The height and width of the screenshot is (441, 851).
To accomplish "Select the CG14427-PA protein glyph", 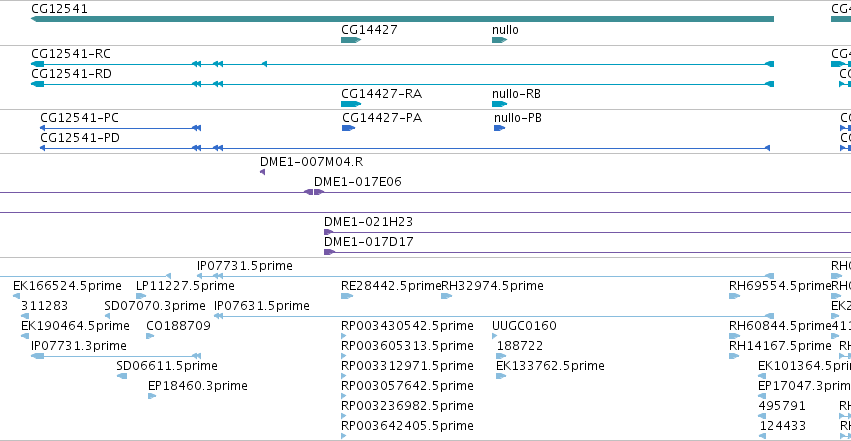I will (x=348, y=128).
